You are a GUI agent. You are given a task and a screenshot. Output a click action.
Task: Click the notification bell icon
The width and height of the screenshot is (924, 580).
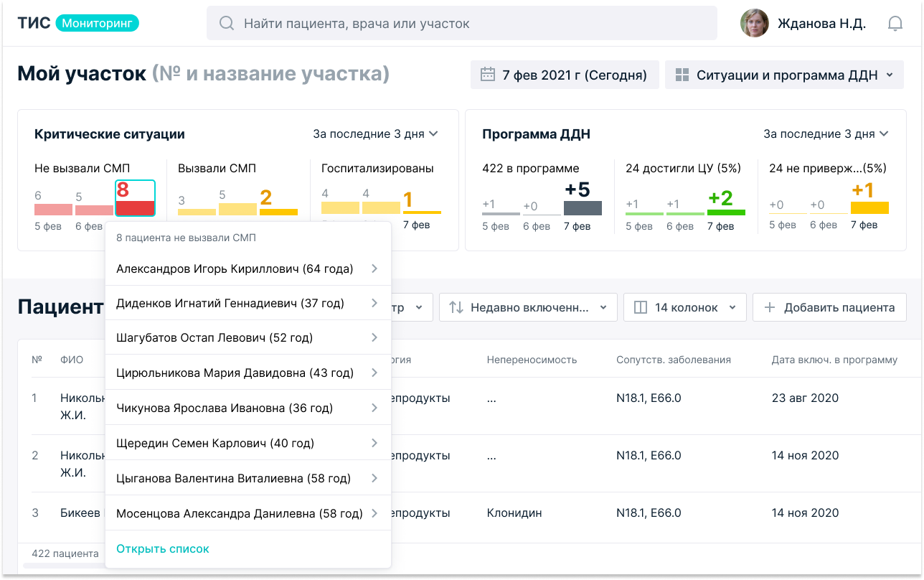(895, 24)
